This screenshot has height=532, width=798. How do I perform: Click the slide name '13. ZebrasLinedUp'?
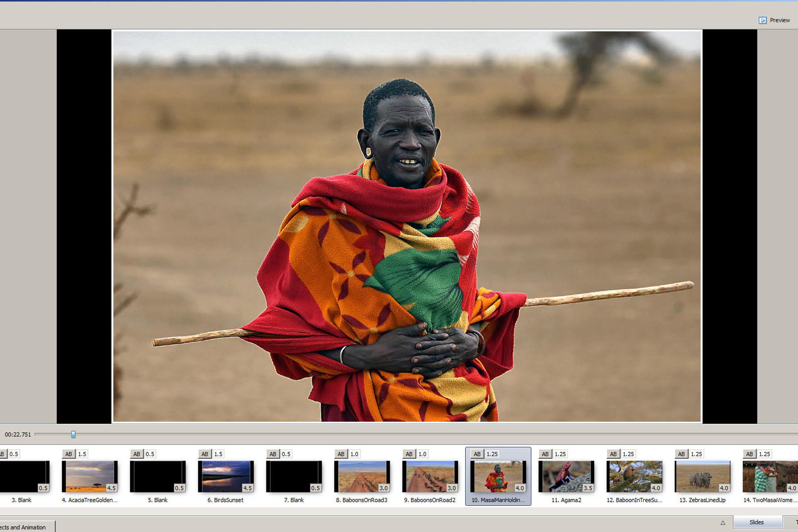pos(702,500)
